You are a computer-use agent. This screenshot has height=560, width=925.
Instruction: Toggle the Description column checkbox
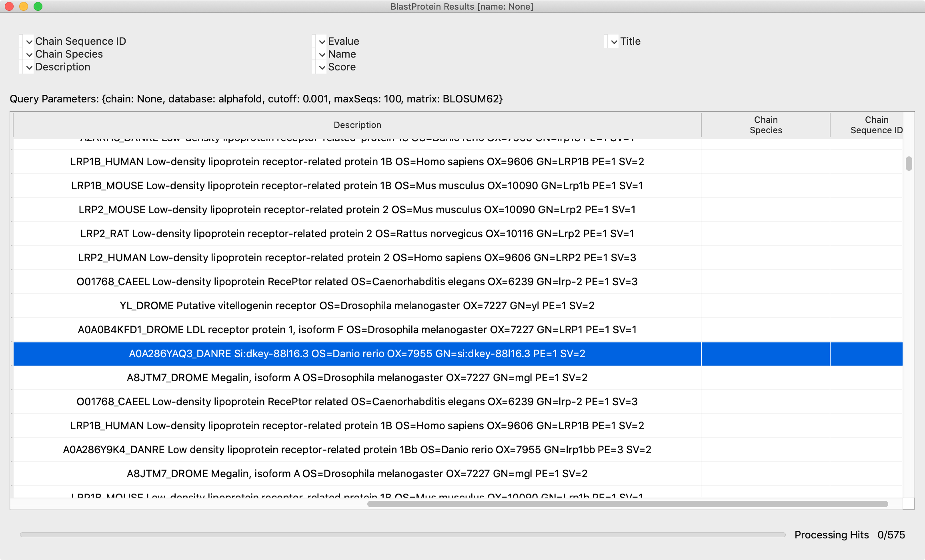pos(29,67)
